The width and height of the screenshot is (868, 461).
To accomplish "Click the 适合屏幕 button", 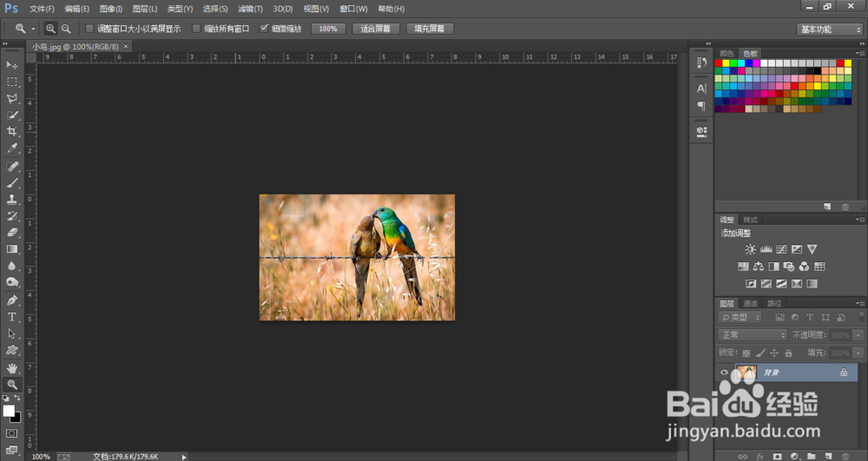I will 376,29.
